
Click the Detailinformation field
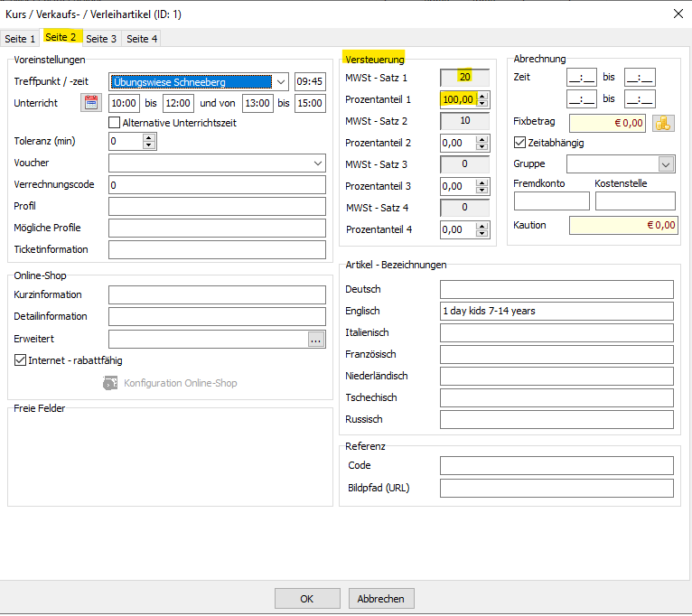point(217,316)
